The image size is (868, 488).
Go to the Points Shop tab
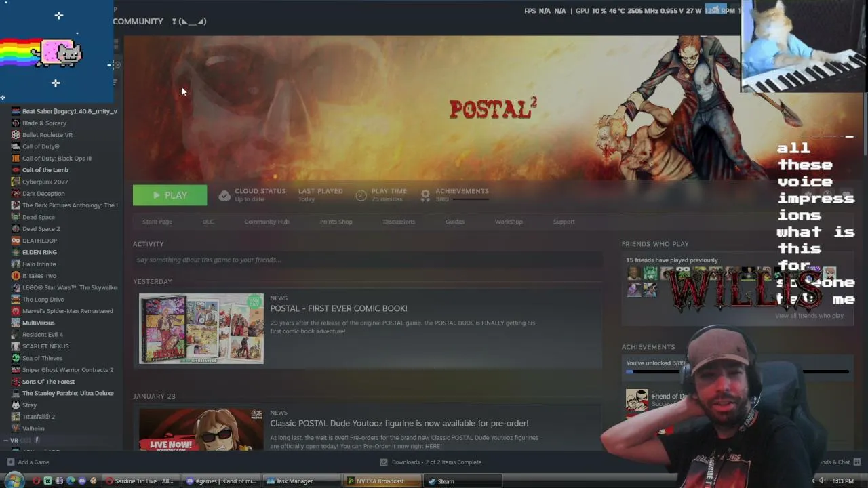tap(336, 222)
